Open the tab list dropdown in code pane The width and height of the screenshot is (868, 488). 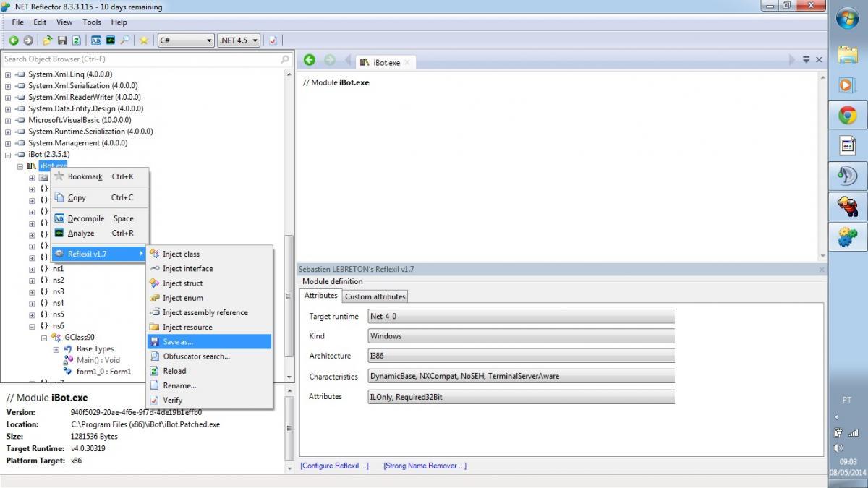(806, 60)
